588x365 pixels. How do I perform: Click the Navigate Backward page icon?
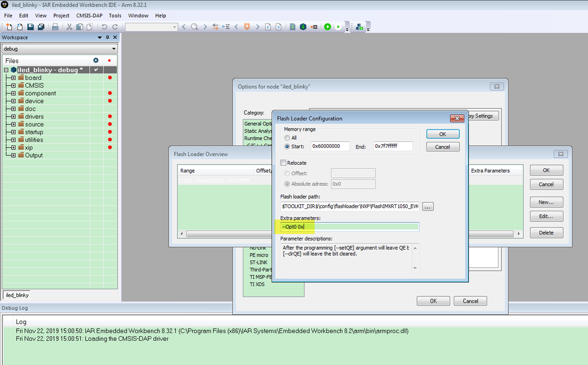tap(268, 26)
